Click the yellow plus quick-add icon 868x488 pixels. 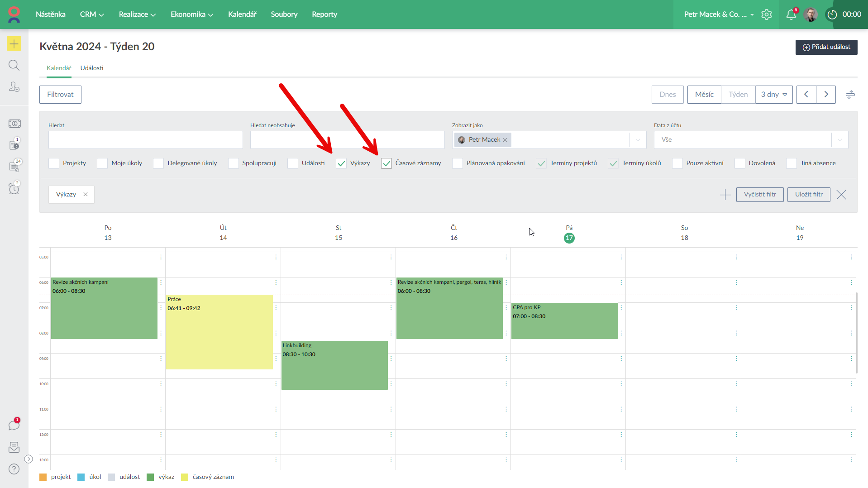pyautogui.click(x=14, y=44)
